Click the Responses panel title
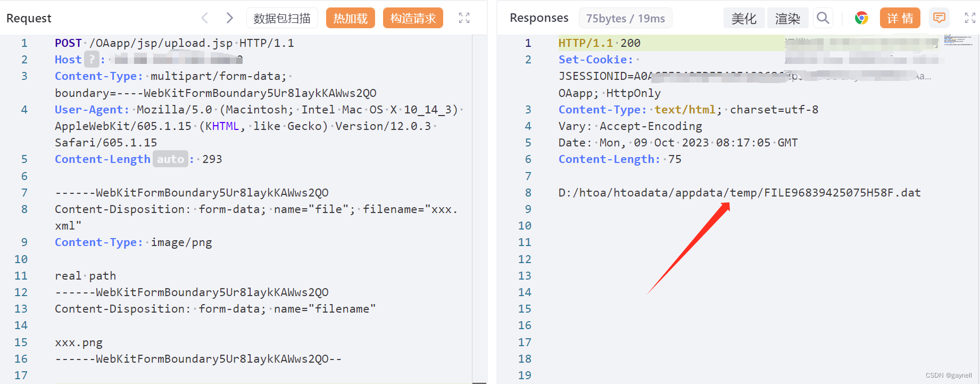The image size is (980, 384). point(539,18)
